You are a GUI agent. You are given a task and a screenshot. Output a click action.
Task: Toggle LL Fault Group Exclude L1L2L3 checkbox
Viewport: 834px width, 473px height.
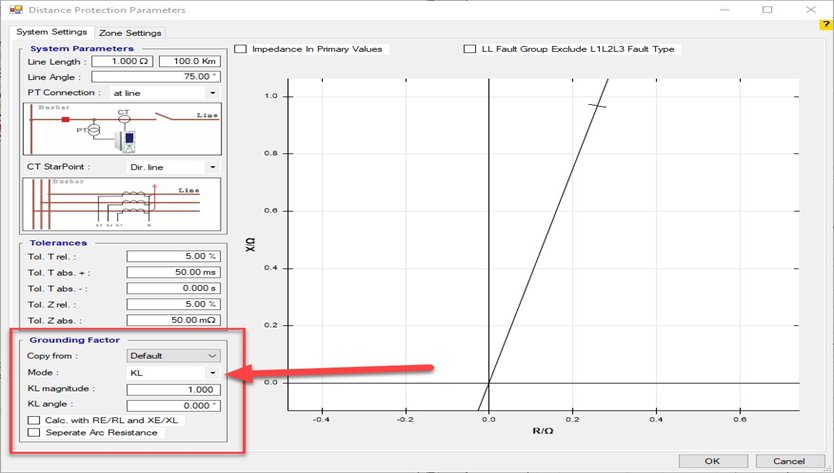469,49
